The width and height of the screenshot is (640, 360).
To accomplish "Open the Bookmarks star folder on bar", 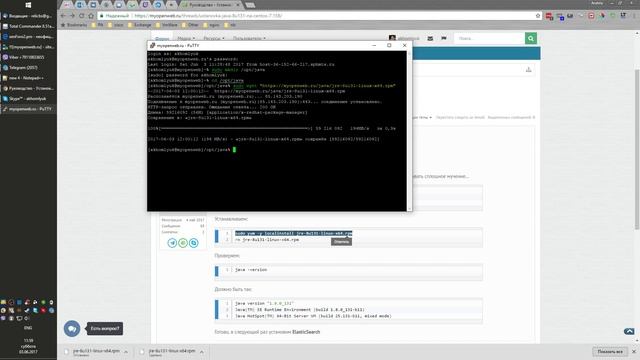I will point(74,25).
